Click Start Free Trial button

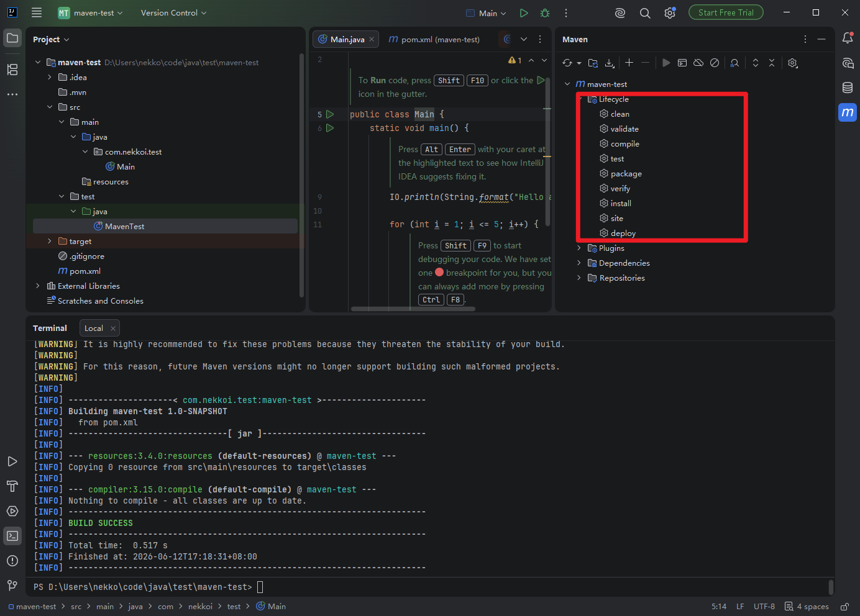tap(726, 12)
